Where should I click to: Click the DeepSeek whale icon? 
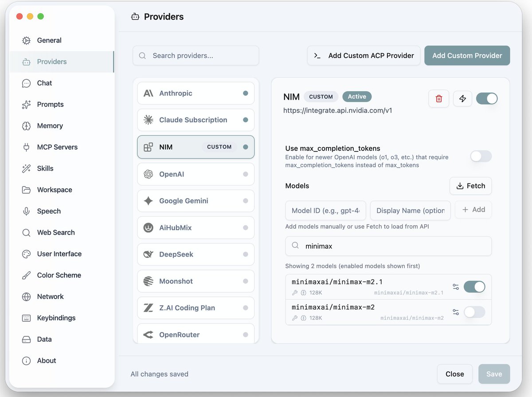149,254
